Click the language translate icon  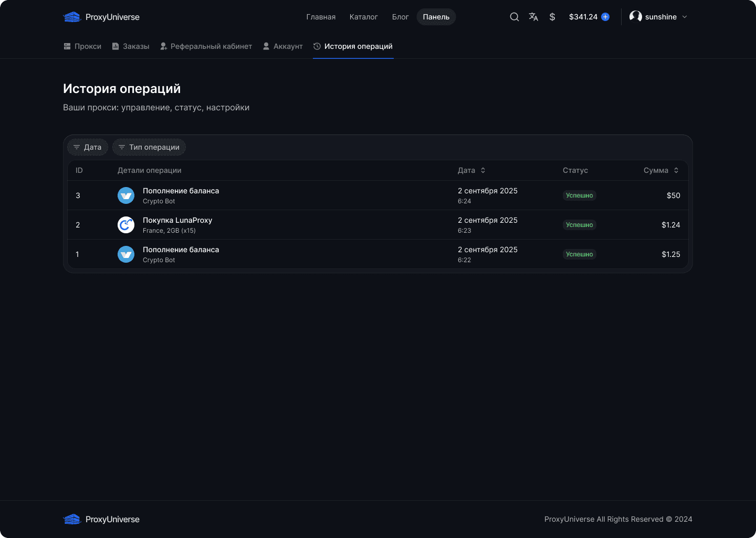[533, 17]
